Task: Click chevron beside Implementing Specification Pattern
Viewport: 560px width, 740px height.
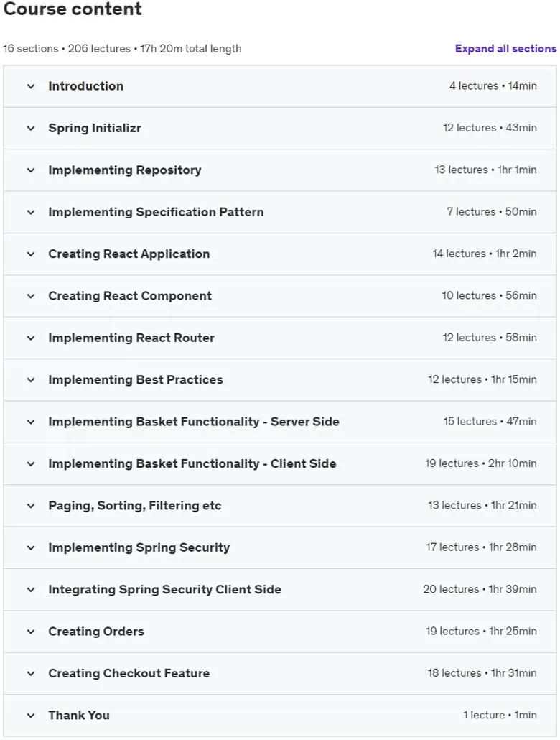Action: [x=31, y=213]
